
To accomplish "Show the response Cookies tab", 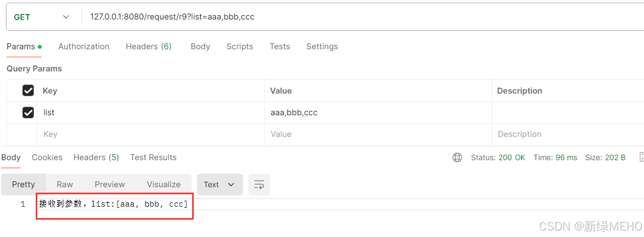I will click(x=47, y=157).
